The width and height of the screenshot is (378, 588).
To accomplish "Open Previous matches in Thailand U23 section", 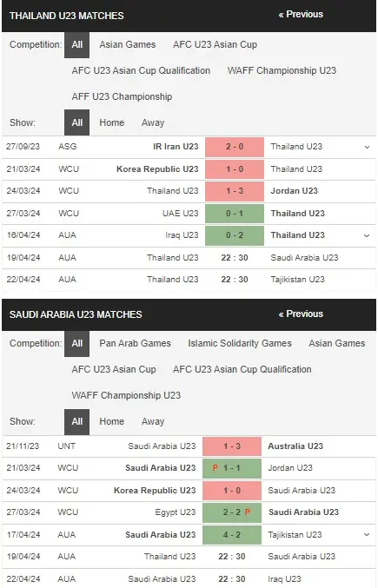I will [301, 14].
